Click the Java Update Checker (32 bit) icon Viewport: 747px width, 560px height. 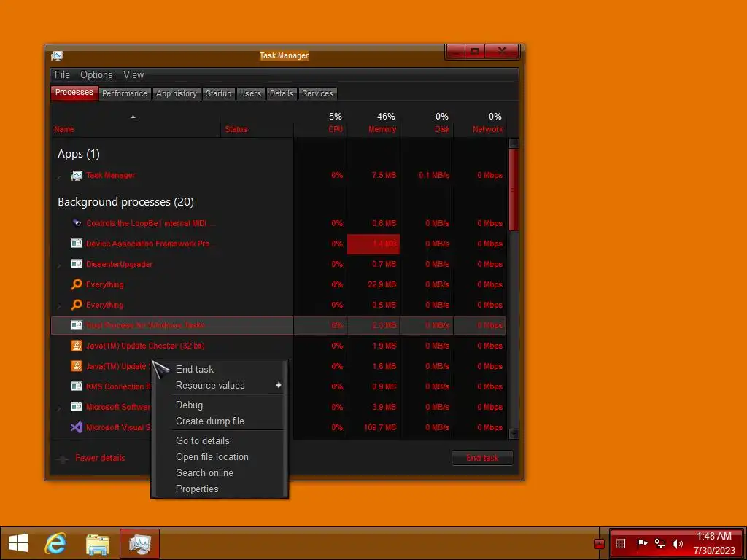tap(76, 346)
